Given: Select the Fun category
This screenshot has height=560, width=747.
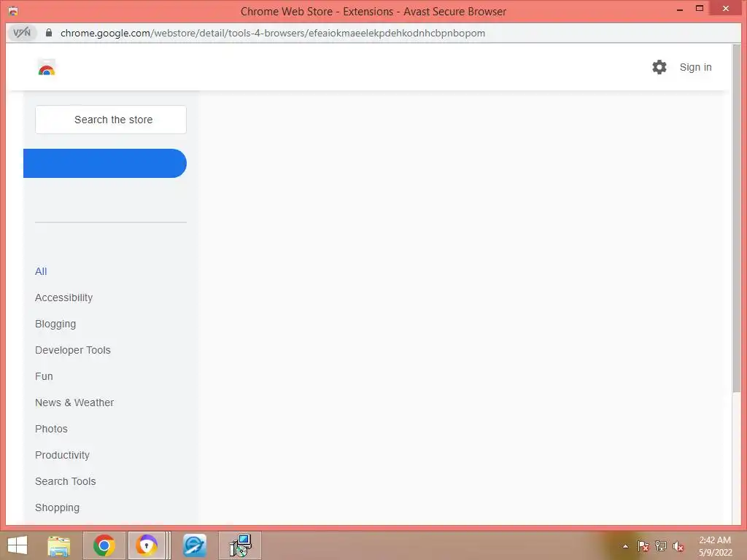Looking at the screenshot, I should [44, 376].
